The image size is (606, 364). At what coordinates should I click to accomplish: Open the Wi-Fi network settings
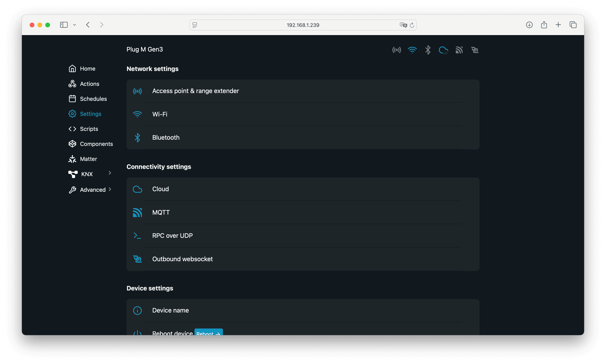pyautogui.click(x=160, y=114)
